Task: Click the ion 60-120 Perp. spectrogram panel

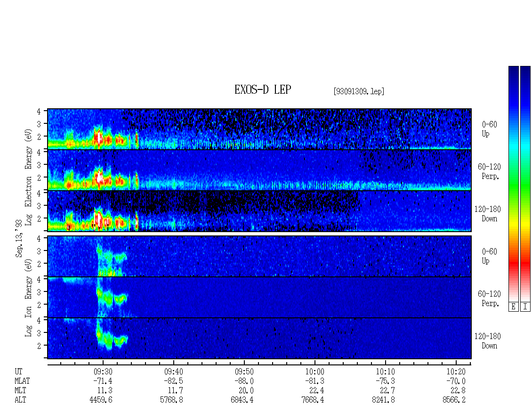Action: [x=259, y=297]
